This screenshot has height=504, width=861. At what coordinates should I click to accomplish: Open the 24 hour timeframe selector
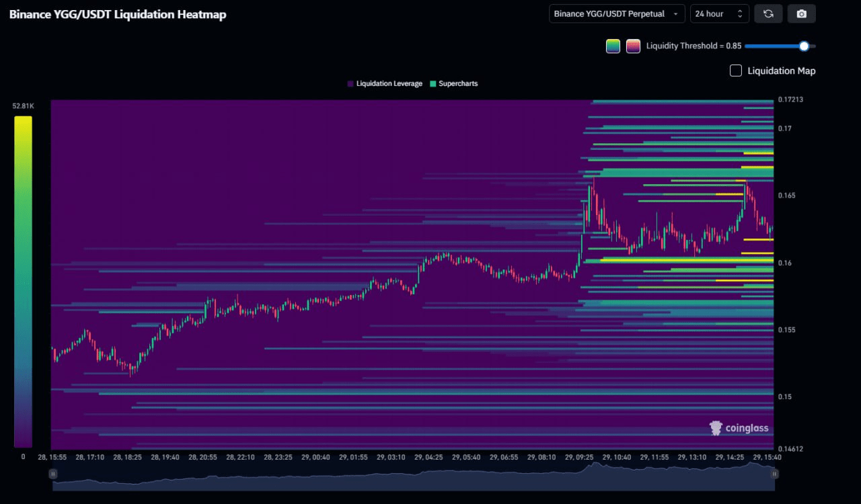pos(713,14)
